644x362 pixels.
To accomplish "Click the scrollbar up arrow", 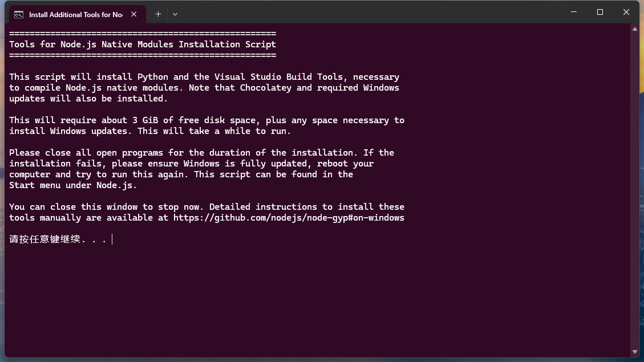I will pyautogui.click(x=634, y=29).
